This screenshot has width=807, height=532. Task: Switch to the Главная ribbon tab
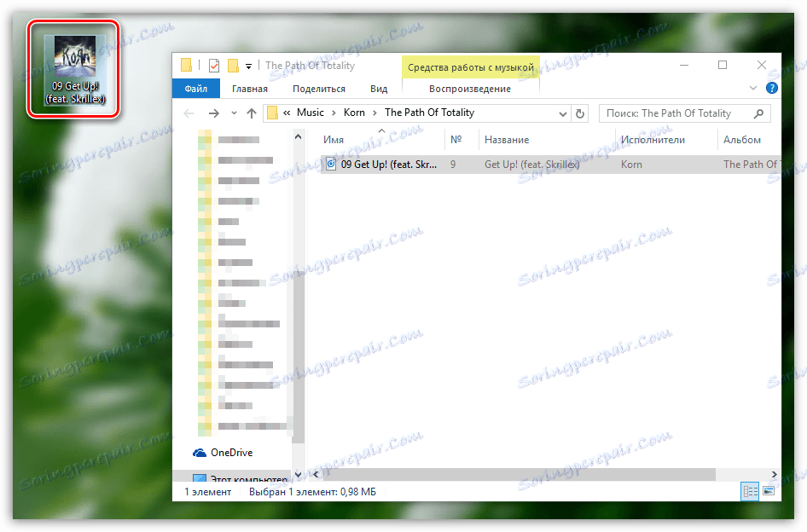tap(250, 89)
